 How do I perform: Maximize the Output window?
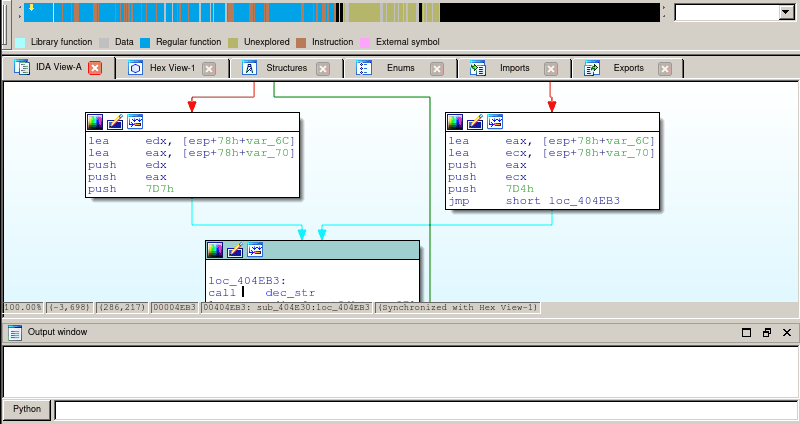coord(746,333)
